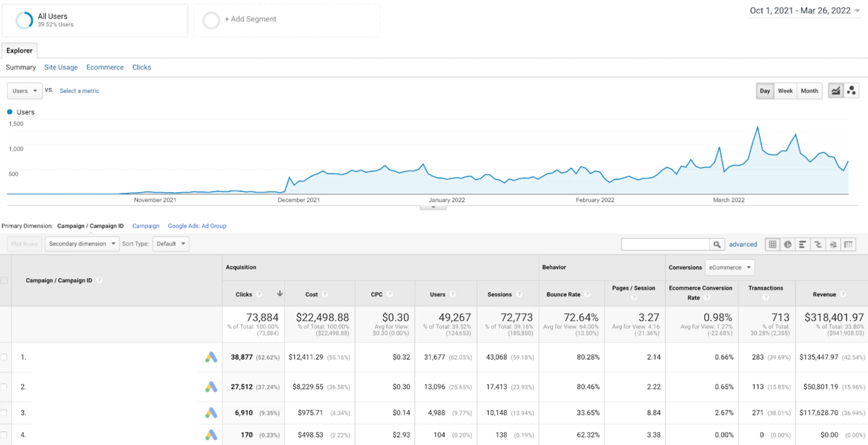Open help icon under Transactions
Viewport: 868px width, 445px height.
coord(766,298)
